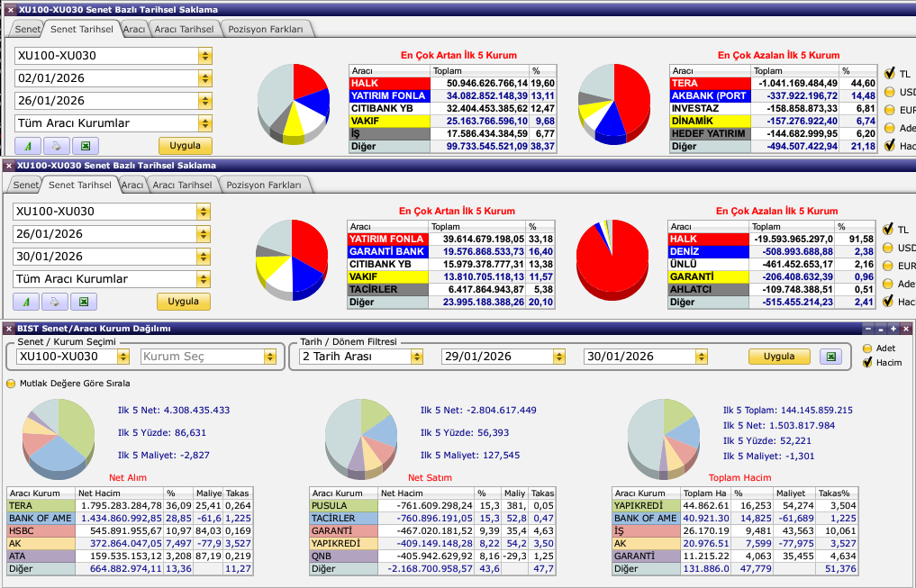This screenshot has width=916, height=588.
Task: Click the plus icon in BIST panel title bar
Action: coord(893,330)
